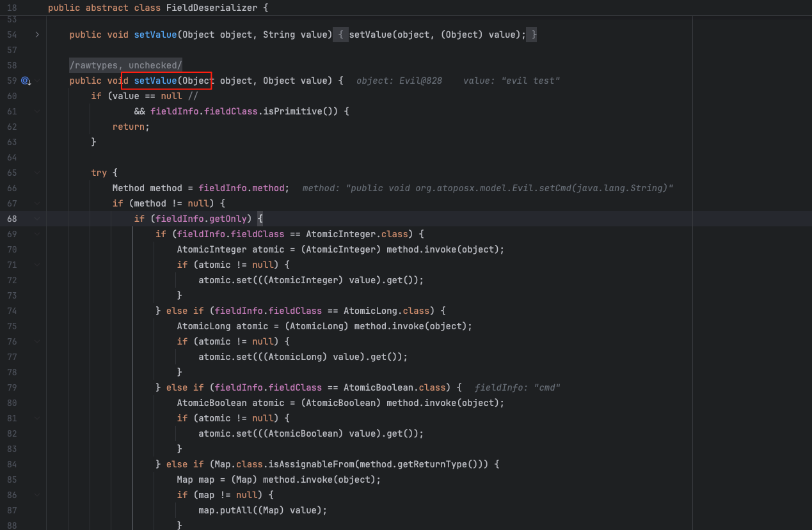Viewport: 812px width, 530px height.
Task: Expand the folded /rawtypes, unchecked/ annotation
Action: [x=126, y=65]
